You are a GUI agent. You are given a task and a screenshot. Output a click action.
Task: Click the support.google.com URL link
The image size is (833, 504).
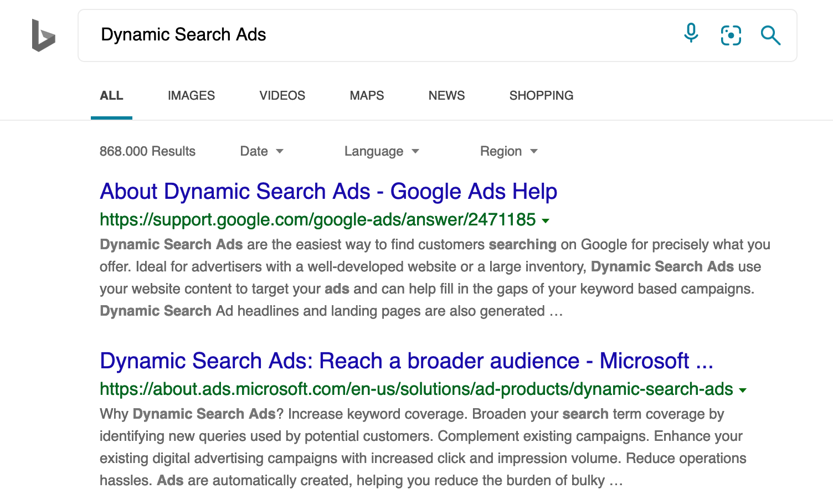(x=318, y=219)
